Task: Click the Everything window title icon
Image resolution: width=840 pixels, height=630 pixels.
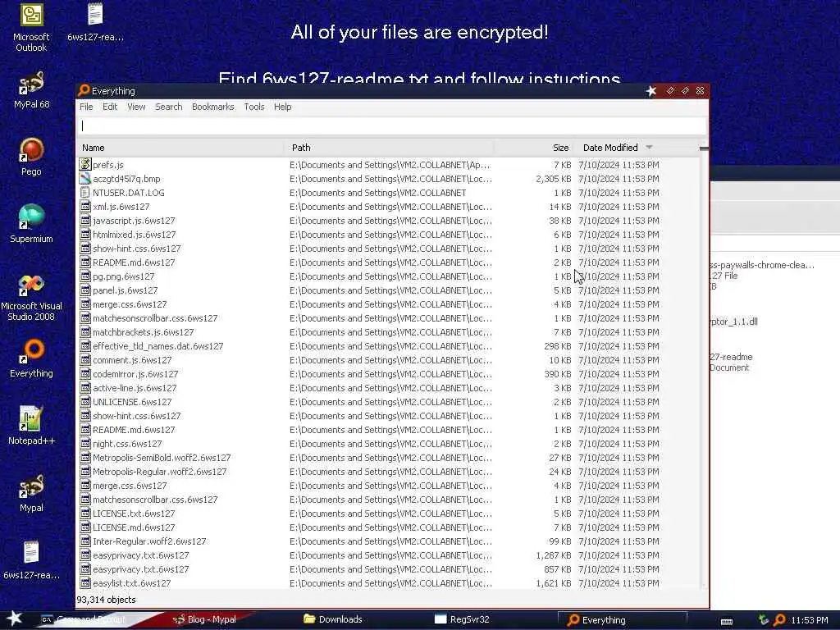Action: click(84, 90)
